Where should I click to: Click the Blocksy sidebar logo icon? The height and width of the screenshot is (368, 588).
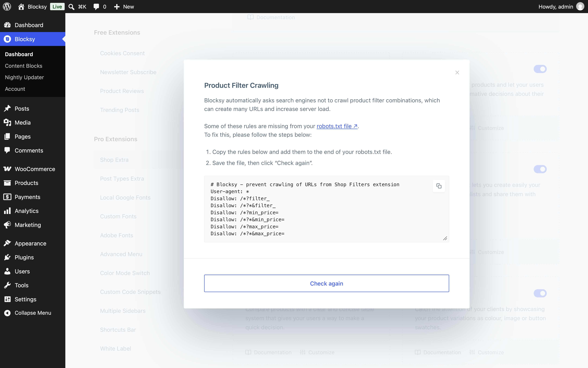pos(7,39)
